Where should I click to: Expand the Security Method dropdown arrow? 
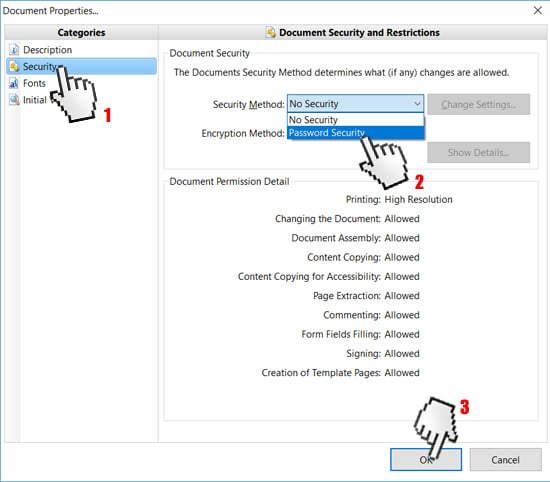[x=417, y=104]
